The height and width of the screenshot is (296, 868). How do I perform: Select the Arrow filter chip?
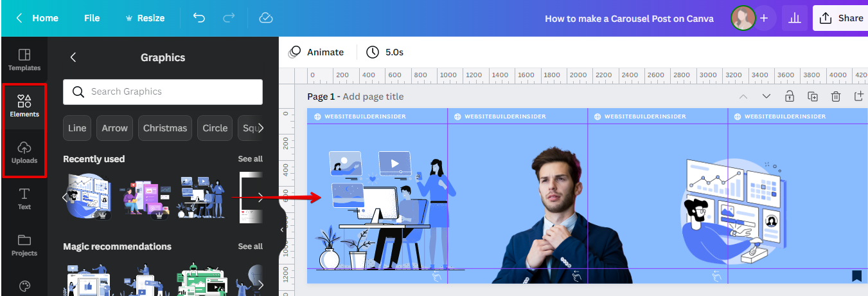pyautogui.click(x=115, y=128)
